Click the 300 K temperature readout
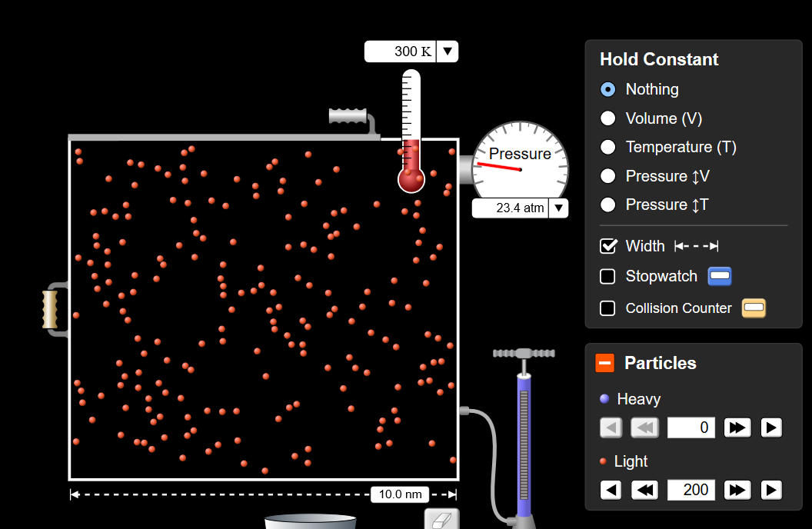Screen dimensions: 812x529 click(x=401, y=52)
